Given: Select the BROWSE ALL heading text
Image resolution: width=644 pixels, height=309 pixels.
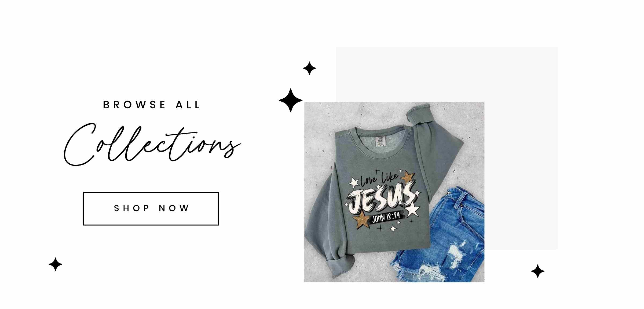Looking at the screenshot, I should coord(152,105).
